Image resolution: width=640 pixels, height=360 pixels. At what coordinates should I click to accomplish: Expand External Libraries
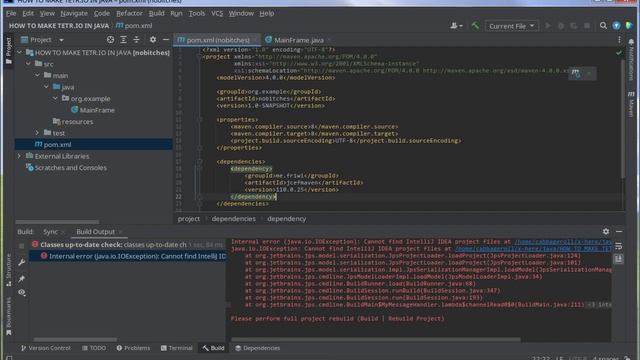19,156
